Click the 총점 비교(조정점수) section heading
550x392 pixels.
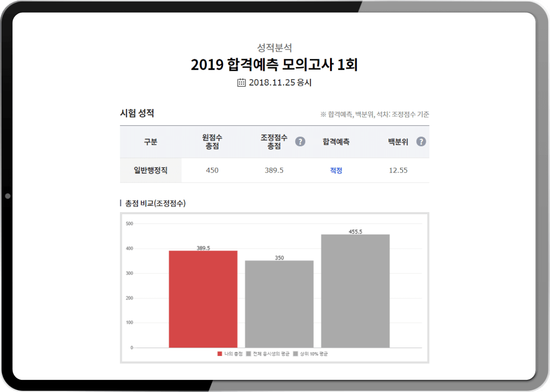(x=155, y=203)
